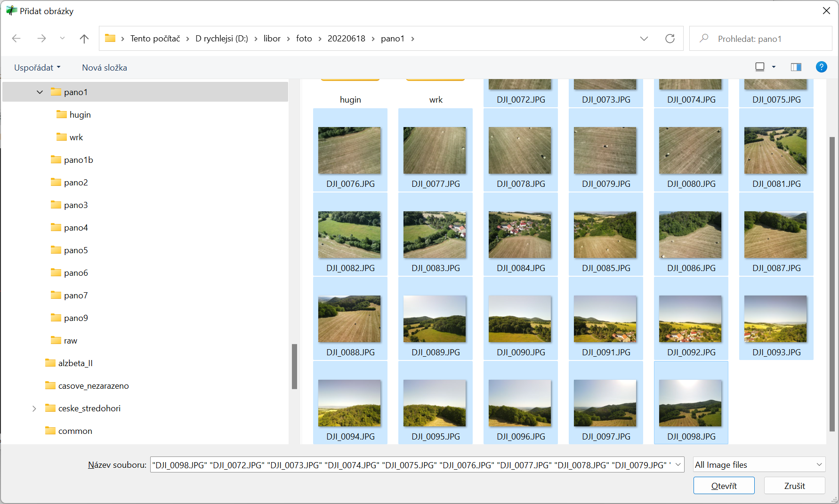
Task: Go up one folder level
Action: (x=84, y=39)
